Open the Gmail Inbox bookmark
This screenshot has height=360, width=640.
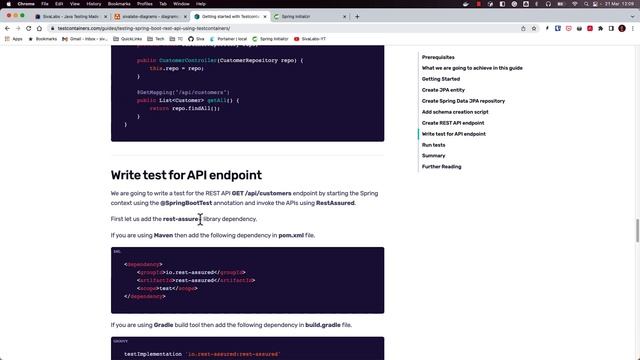click(x=85, y=39)
